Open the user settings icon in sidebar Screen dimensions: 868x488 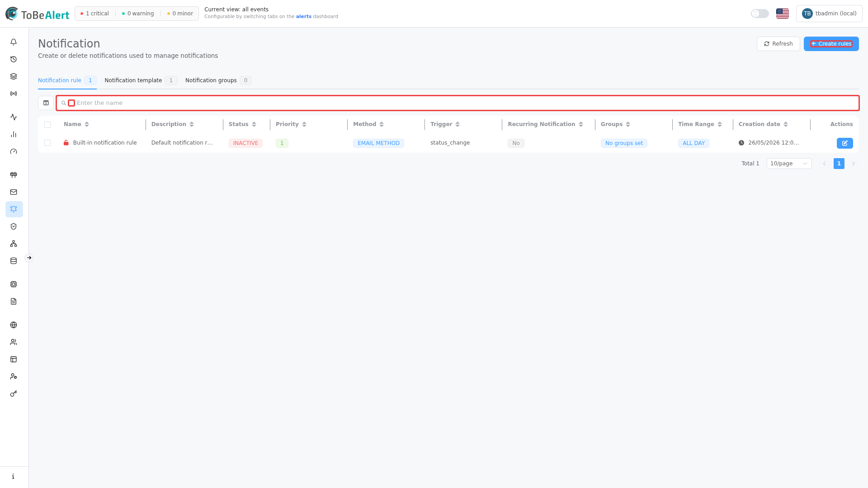[14, 376]
